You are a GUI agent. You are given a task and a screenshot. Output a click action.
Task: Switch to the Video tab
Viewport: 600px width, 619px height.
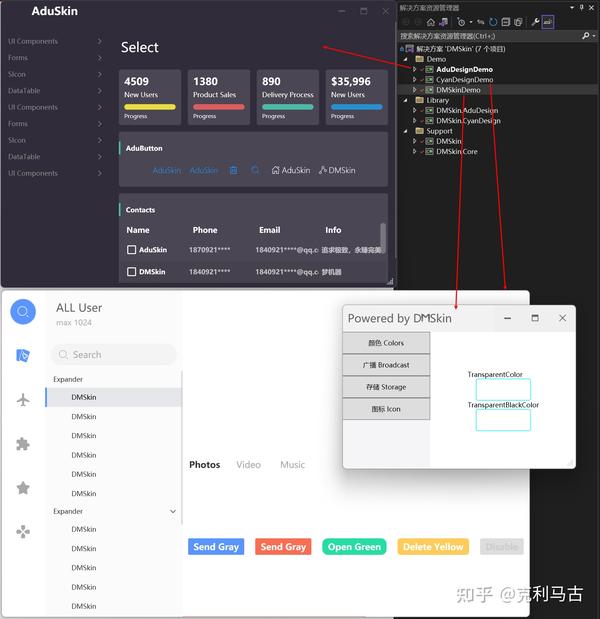click(248, 465)
